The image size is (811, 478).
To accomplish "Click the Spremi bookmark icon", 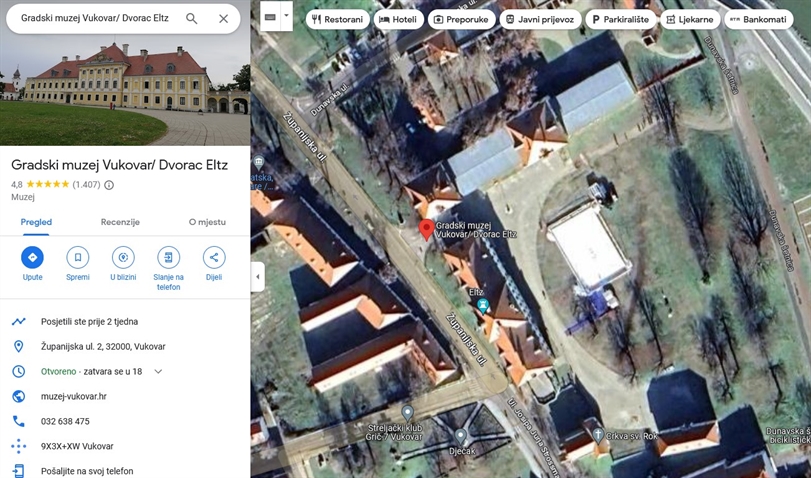I will [x=78, y=257].
